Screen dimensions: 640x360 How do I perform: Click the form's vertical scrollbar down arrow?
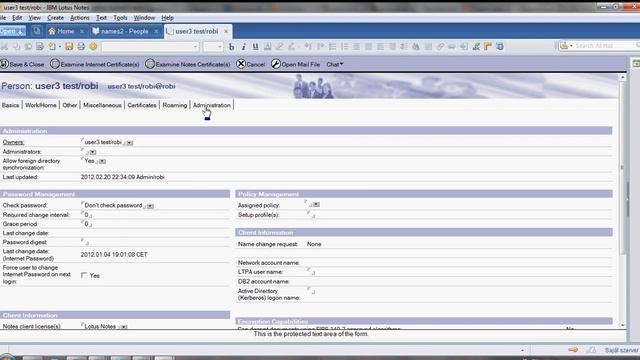click(x=622, y=325)
